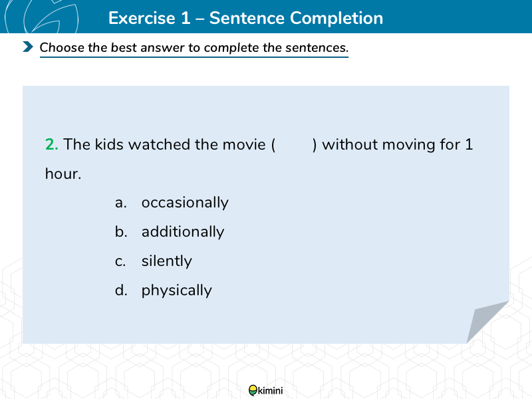Click the folded page corner
This screenshot has width=532, height=399.
coord(487,322)
